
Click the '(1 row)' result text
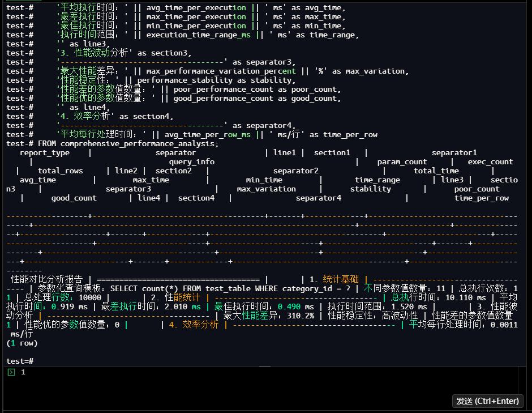pos(22,343)
